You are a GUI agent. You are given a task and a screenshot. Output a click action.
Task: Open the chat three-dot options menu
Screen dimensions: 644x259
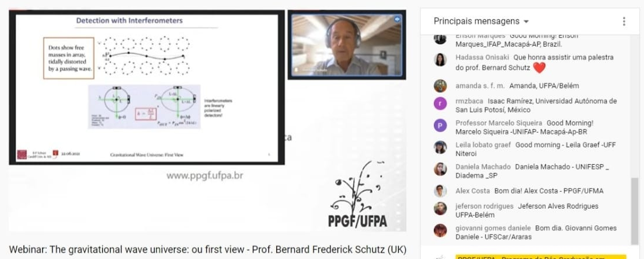click(x=624, y=22)
